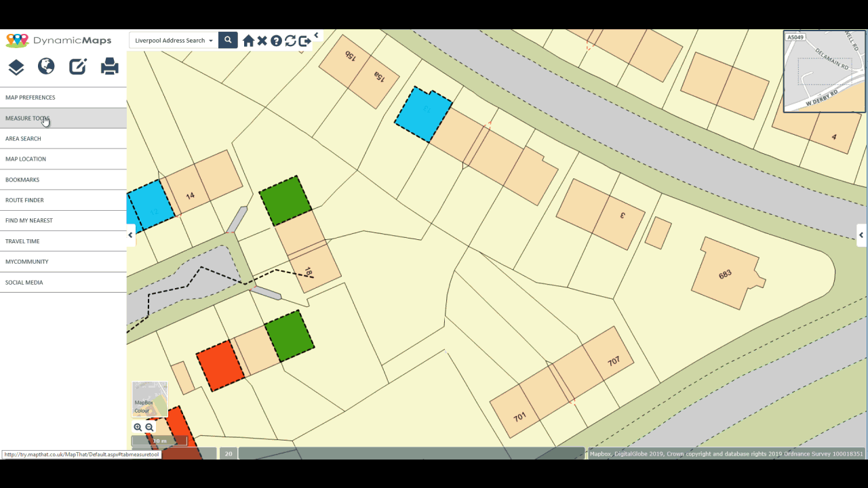Expand the right side panel arrow
Image resolution: width=868 pixels, height=488 pixels.
click(x=861, y=235)
